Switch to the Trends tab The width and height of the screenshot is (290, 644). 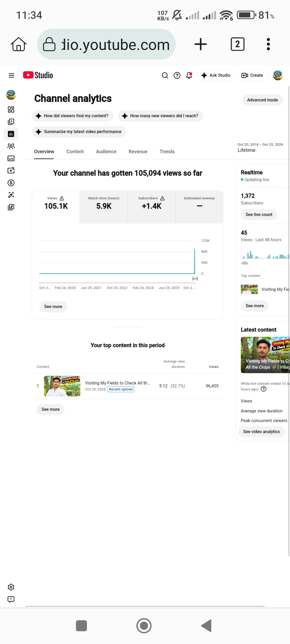[x=167, y=152]
